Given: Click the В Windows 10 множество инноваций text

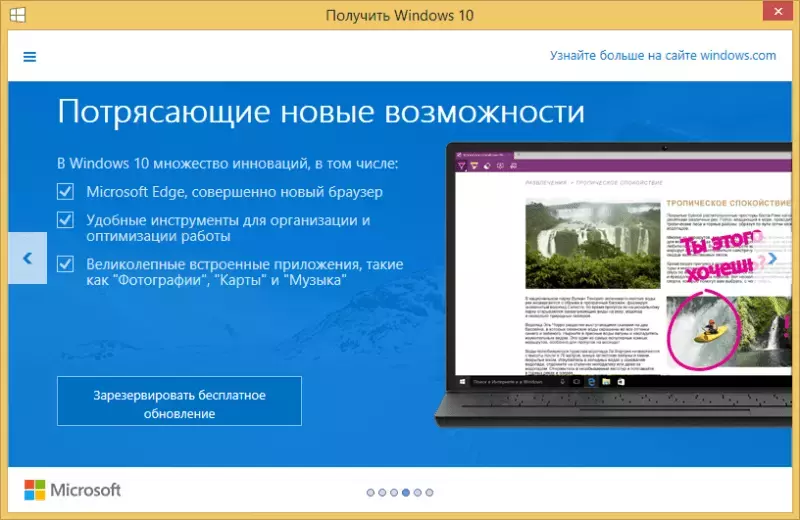Looking at the screenshot, I should click(x=228, y=163).
